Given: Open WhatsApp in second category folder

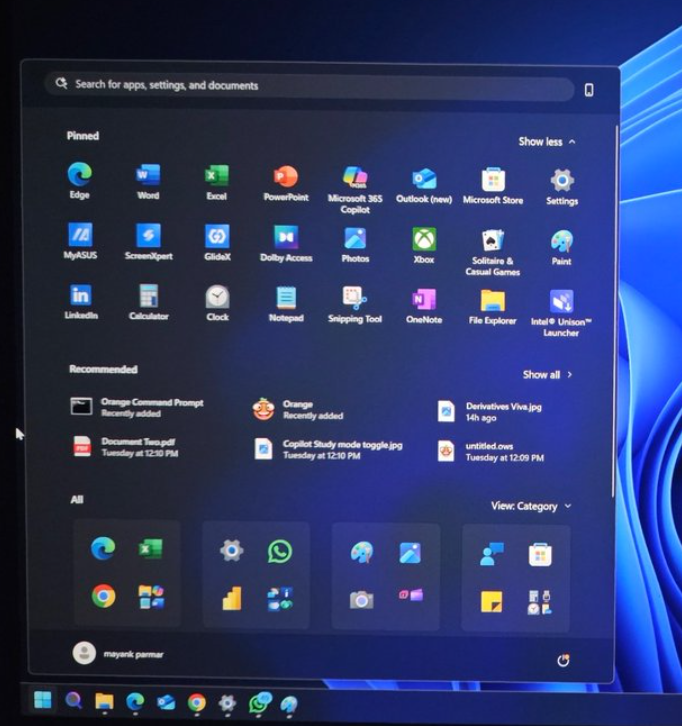Looking at the screenshot, I should click(280, 551).
